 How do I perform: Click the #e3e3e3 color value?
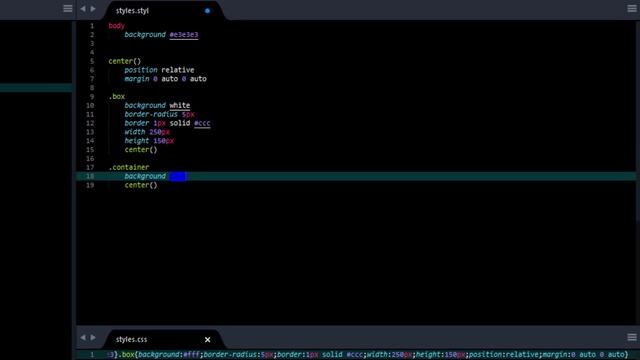(184, 35)
